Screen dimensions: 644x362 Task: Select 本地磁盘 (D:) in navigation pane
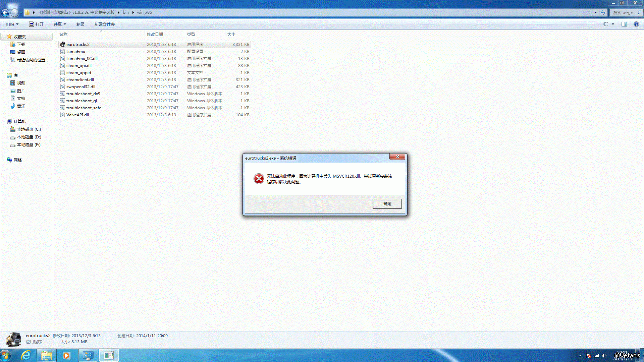29,137
